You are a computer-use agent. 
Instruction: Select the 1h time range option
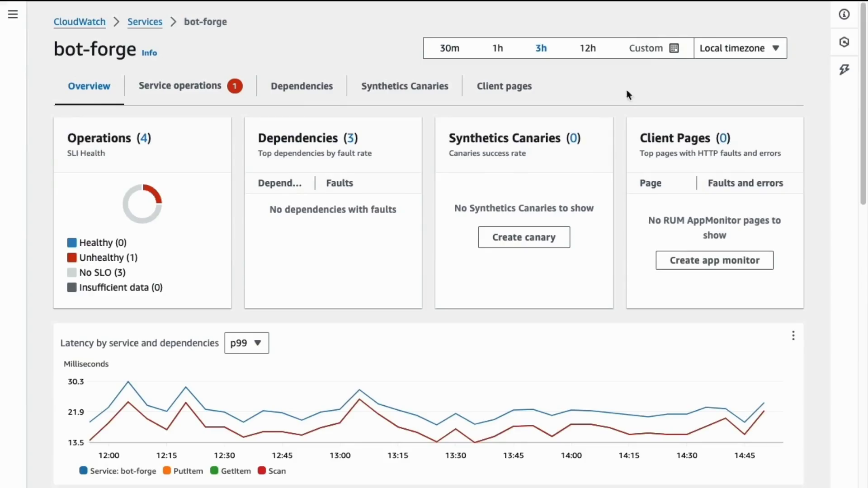pyautogui.click(x=497, y=48)
